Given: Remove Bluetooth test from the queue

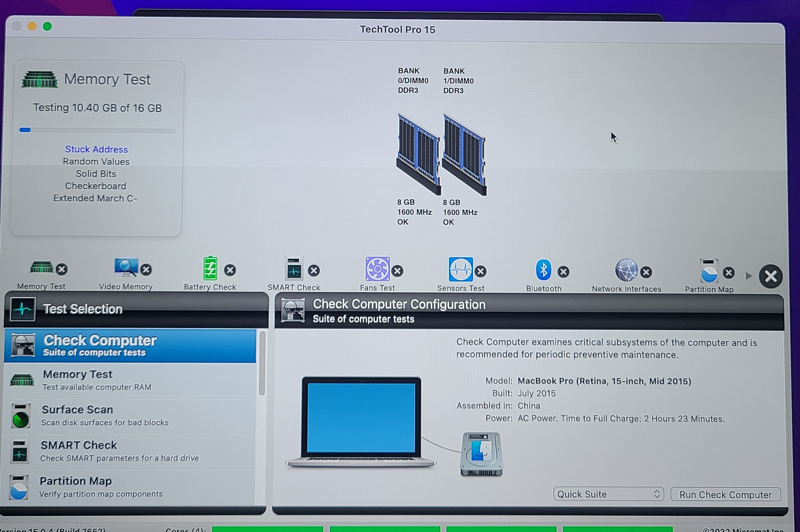Looking at the screenshot, I should tap(563, 272).
